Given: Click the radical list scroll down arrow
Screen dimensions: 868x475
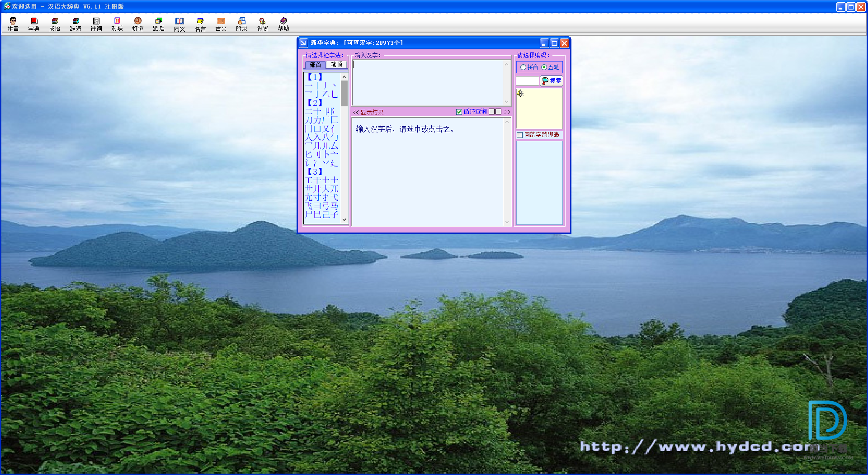Looking at the screenshot, I should tap(344, 220).
